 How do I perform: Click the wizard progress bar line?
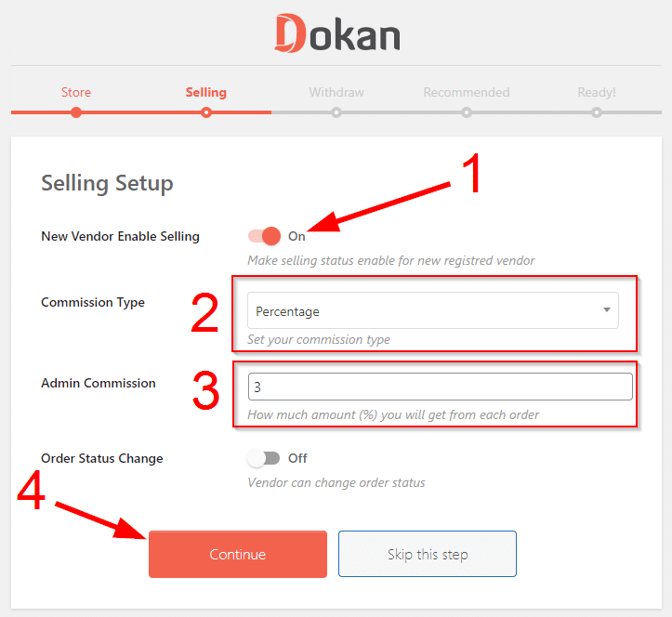pyautogui.click(x=402, y=112)
